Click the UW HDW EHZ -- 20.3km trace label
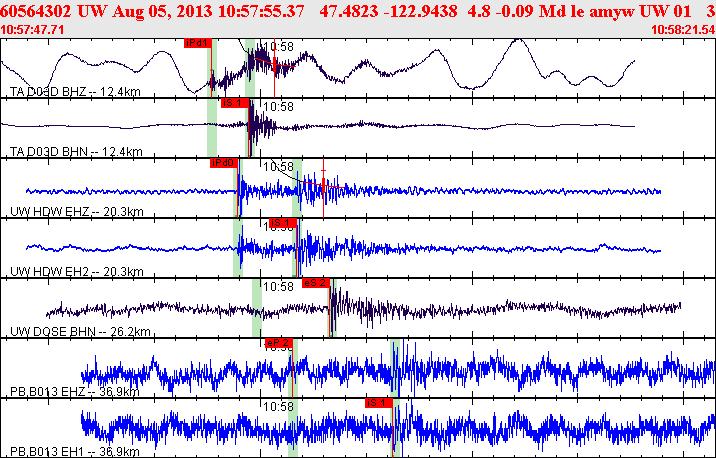The image size is (716, 458). coord(77,211)
